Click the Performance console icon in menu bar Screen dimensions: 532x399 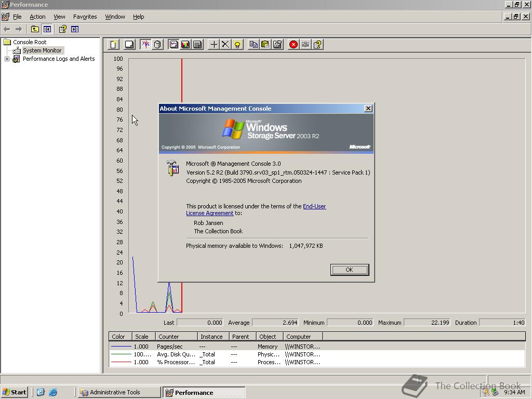pyautogui.click(x=5, y=17)
